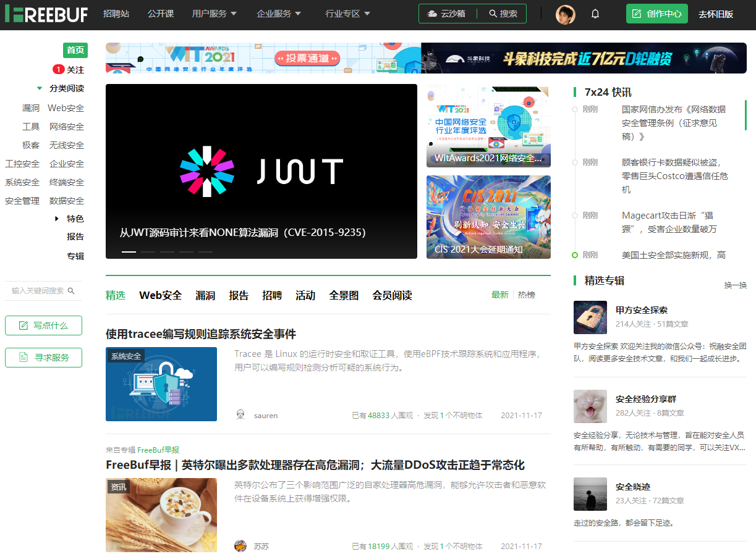
Task: Open FreeBuf早报 英特尔 article title
Action: click(x=315, y=465)
